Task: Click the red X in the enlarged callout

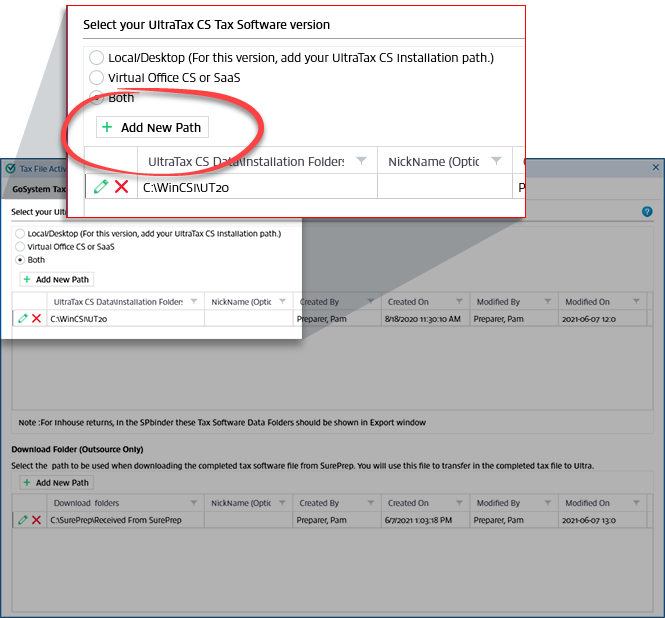Action: pyautogui.click(x=122, y=186)
